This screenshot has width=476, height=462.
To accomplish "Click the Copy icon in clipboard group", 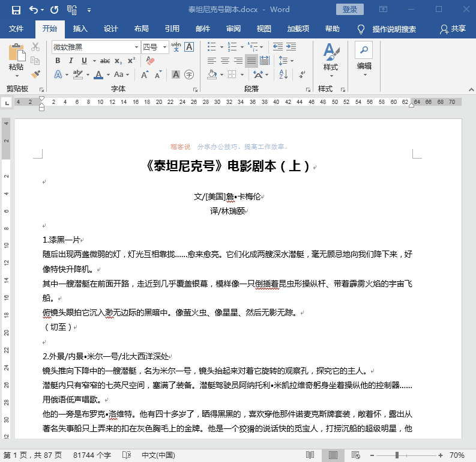I will coord(35,61).
